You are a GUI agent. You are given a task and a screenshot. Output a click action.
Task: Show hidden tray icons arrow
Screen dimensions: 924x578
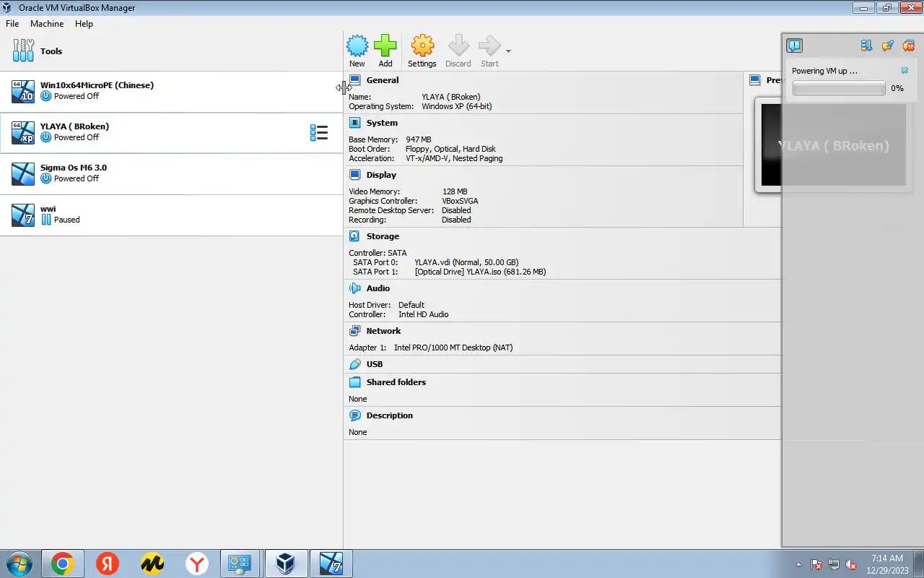coord(798,564)
